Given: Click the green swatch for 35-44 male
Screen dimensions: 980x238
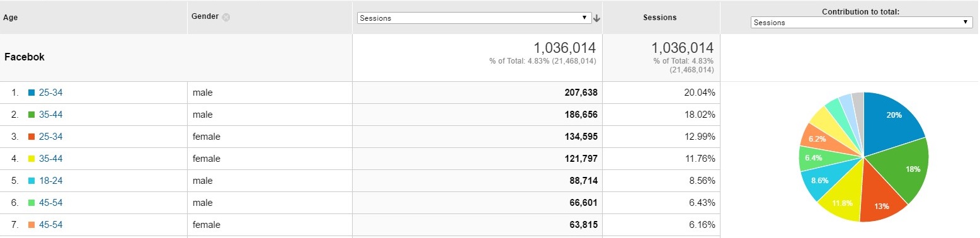Looking at the screenshot, I should (31, 115).
